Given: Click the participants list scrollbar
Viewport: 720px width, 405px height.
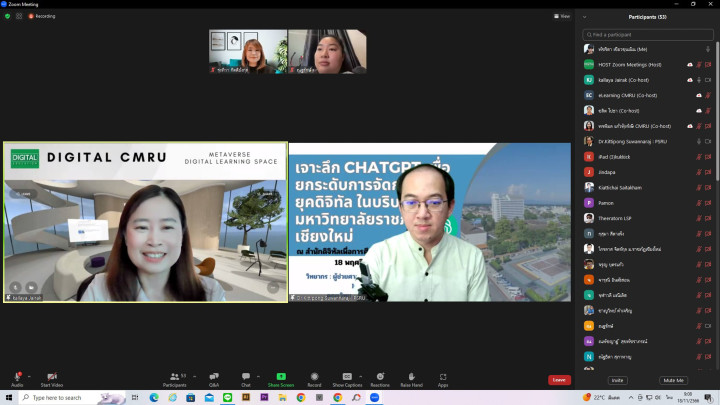Looking at the screenshot, I should click(x=717, y=110).
